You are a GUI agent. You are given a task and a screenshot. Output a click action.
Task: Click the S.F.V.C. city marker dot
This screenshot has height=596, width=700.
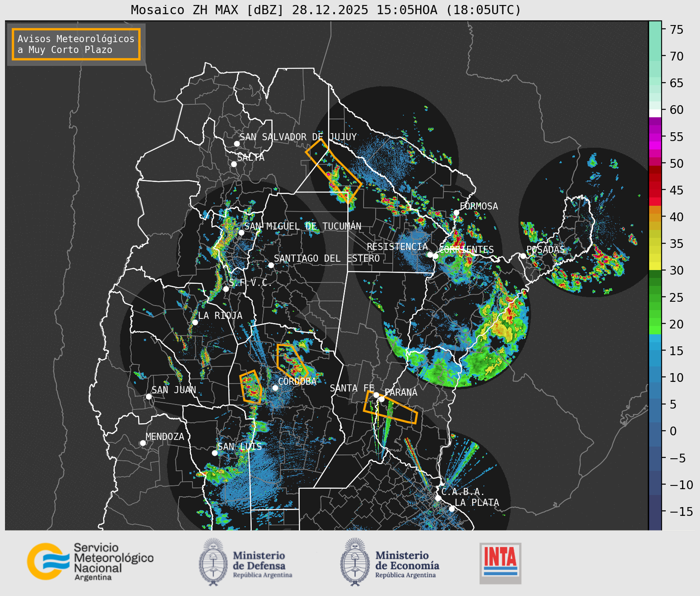point(226,289)
